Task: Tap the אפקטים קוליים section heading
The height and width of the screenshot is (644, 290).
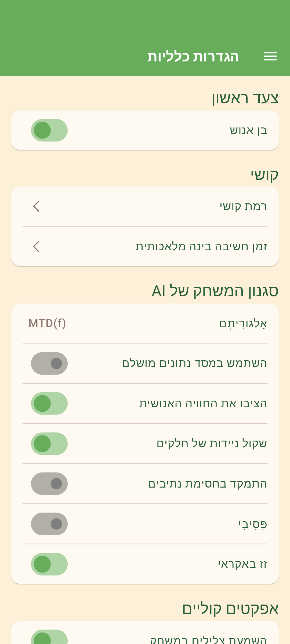Action: pos(230,609)
